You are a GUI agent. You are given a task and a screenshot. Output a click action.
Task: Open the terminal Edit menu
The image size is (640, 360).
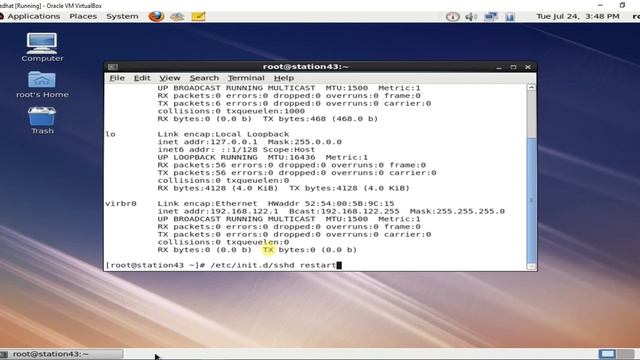[x=142, y=78]
